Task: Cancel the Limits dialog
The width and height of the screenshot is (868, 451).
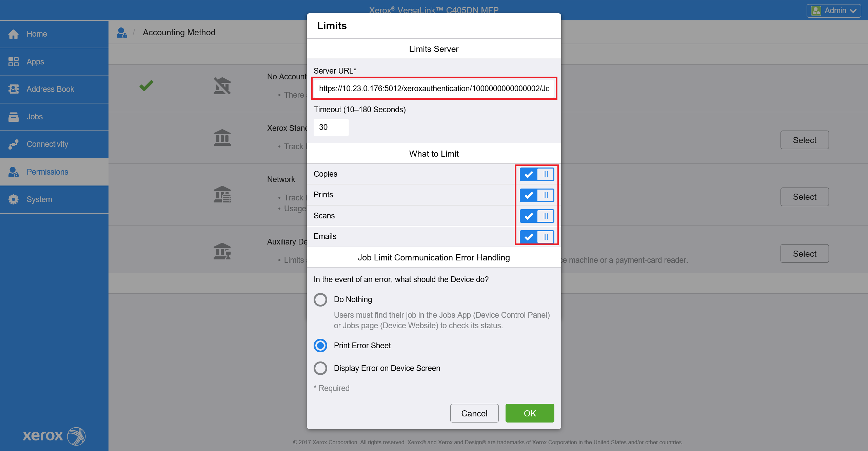Action: point(474,413)
